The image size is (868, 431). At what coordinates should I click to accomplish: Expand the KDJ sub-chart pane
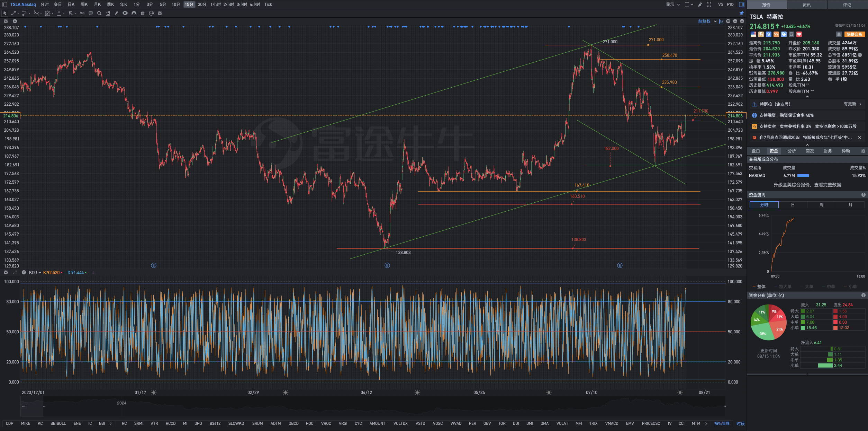[15, 272]
